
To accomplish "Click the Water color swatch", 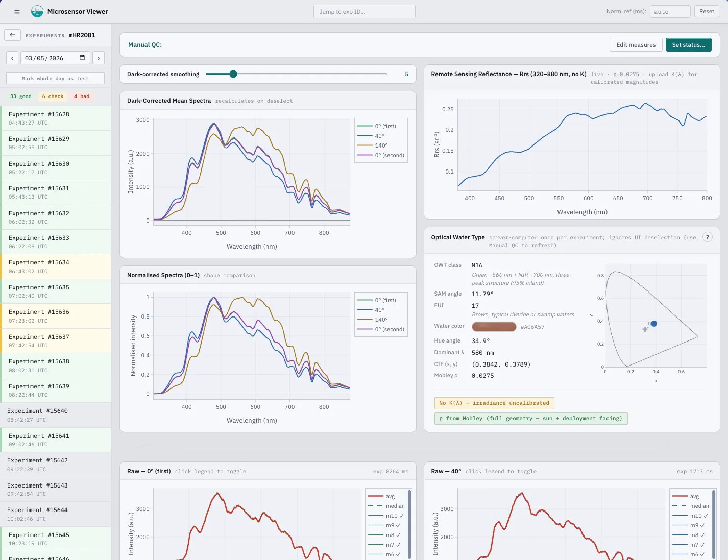I will (494, 327).
